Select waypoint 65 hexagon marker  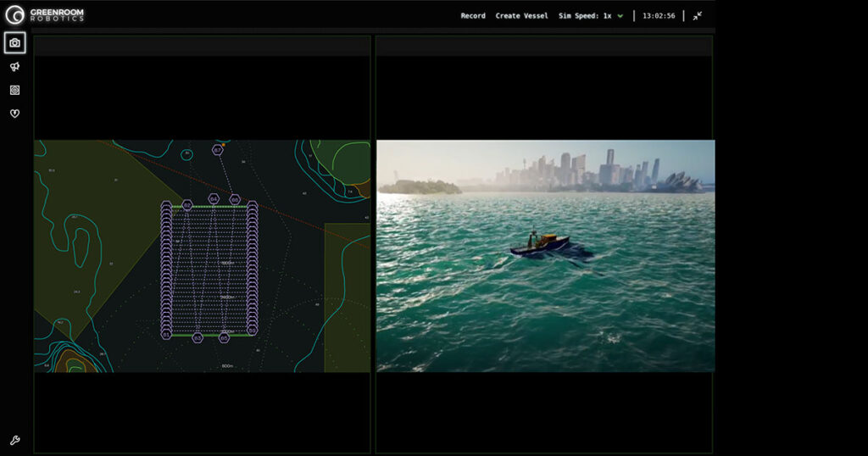pyautogui.click(x=224, y=337)
